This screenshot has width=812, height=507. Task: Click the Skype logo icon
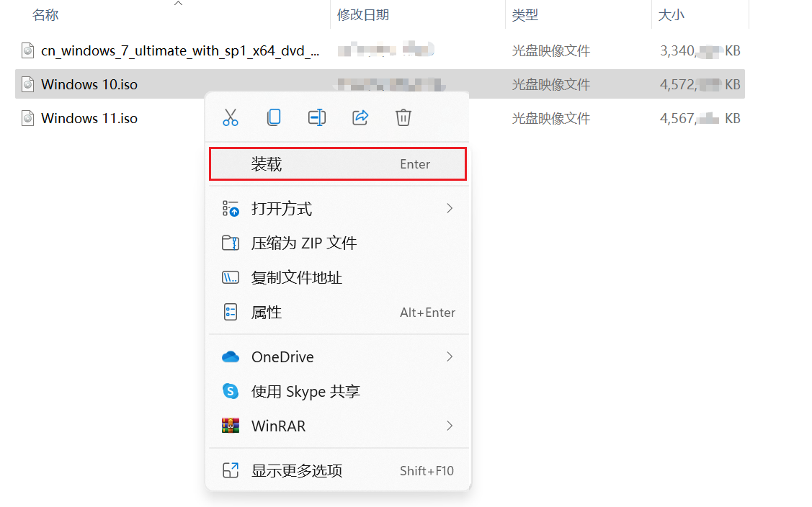[x=231, y=391]
